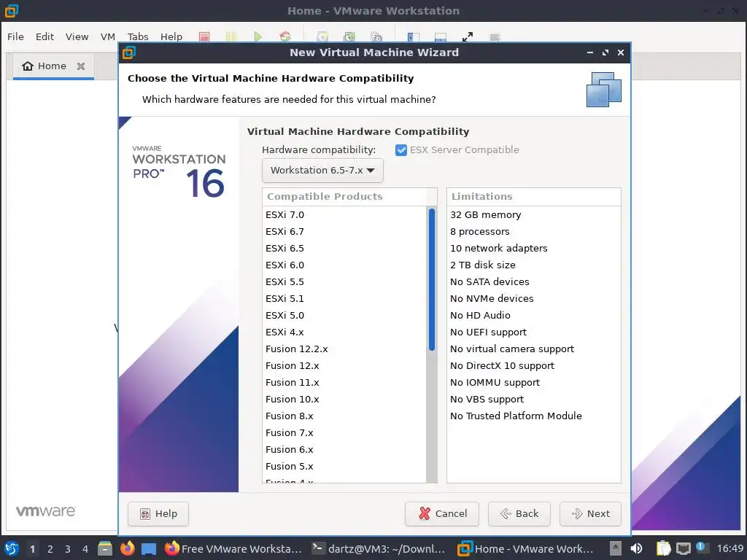Select ESXi 6.7 in Compatible Products

(x=285, y=231)
